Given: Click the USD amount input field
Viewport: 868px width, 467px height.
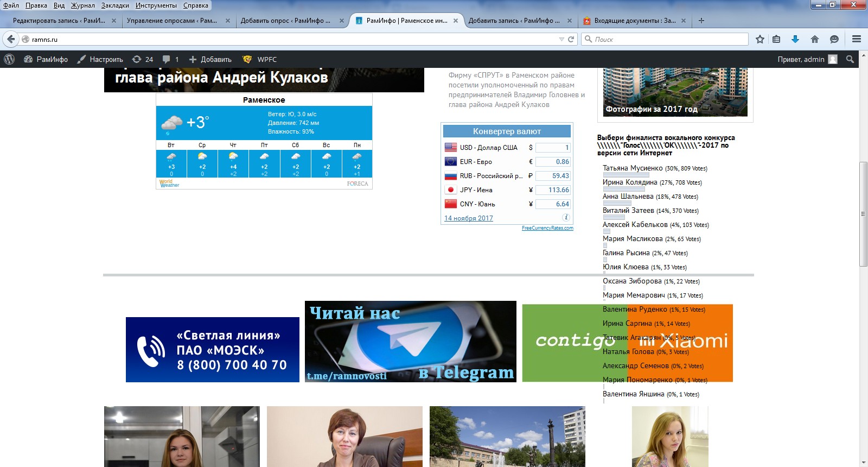Looking at the screenshot, I should click(x=553, y=148).
